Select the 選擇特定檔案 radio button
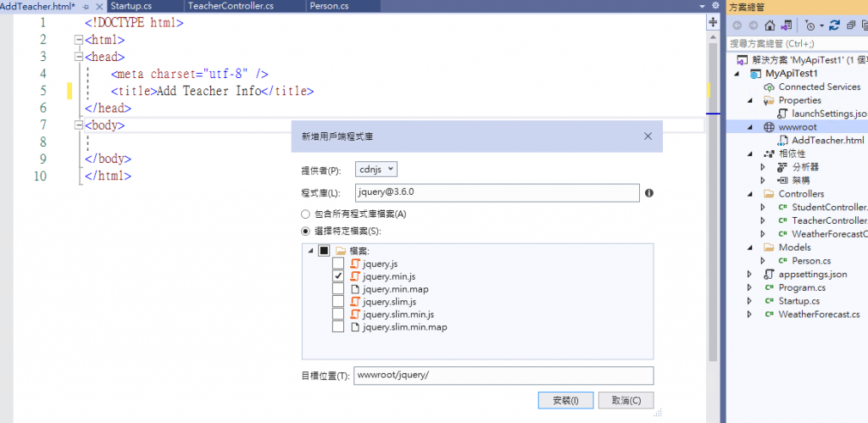This screenshot has height=423, width=868. [x=305, y=231]
